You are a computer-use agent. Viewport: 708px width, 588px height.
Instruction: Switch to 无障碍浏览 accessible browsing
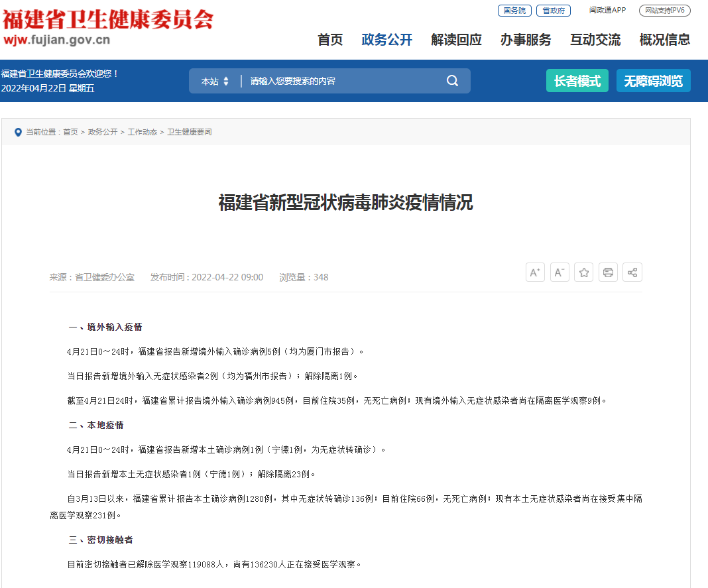point(654,80)
